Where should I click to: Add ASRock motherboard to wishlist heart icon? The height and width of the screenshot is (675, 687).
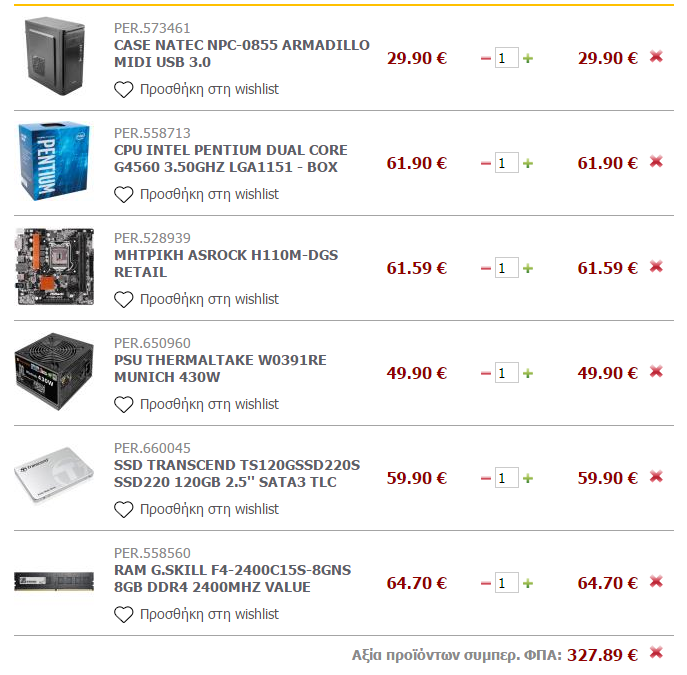click(x=124, y=300)
